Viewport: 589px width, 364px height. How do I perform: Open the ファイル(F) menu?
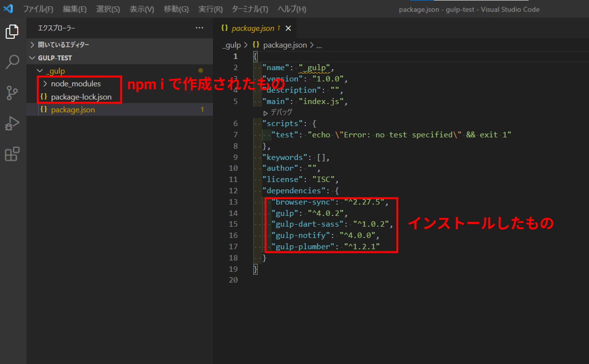[38, 9]
